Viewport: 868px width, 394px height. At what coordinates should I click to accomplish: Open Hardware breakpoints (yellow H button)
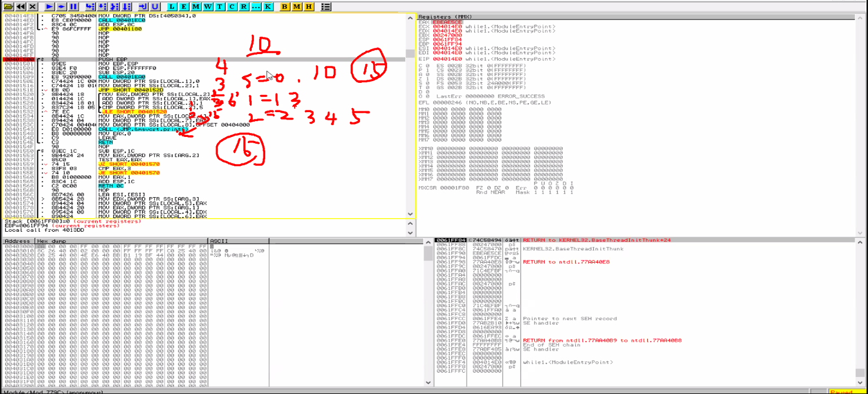tap(308, 6)
